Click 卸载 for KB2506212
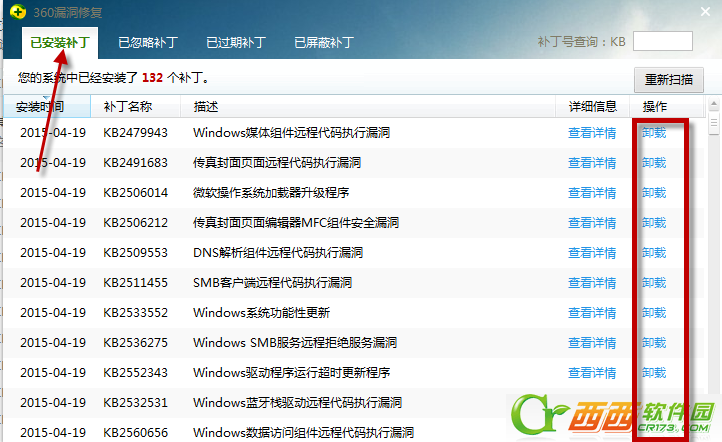 tap(654, 223)
